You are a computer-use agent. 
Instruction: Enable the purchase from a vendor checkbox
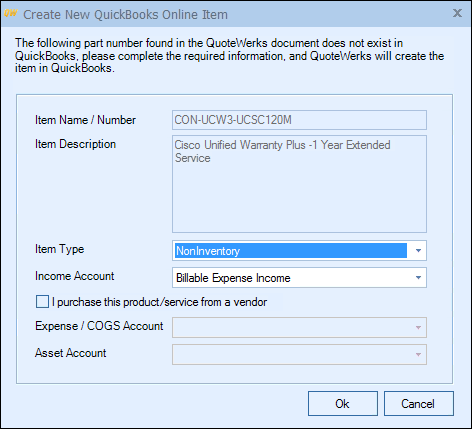[x=42, y=302]
